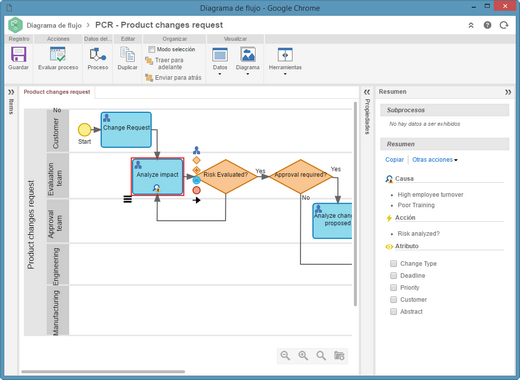Click the Guardar save icon
Image resolution: width=520 pixels, height=380 pixels.
point(18,54)
